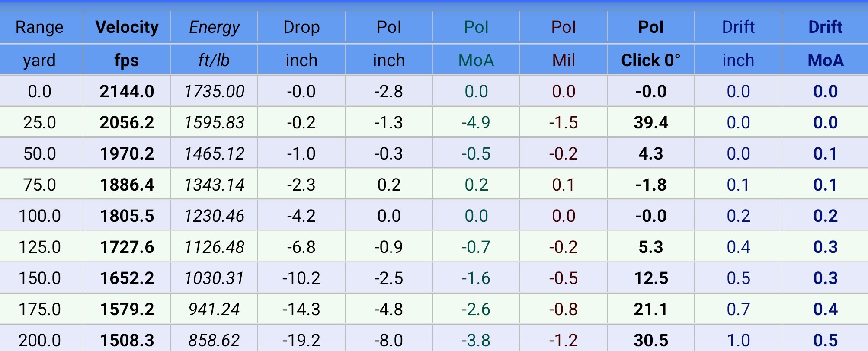
Task: Select the Mil unit header
Action: coord(563,60)
